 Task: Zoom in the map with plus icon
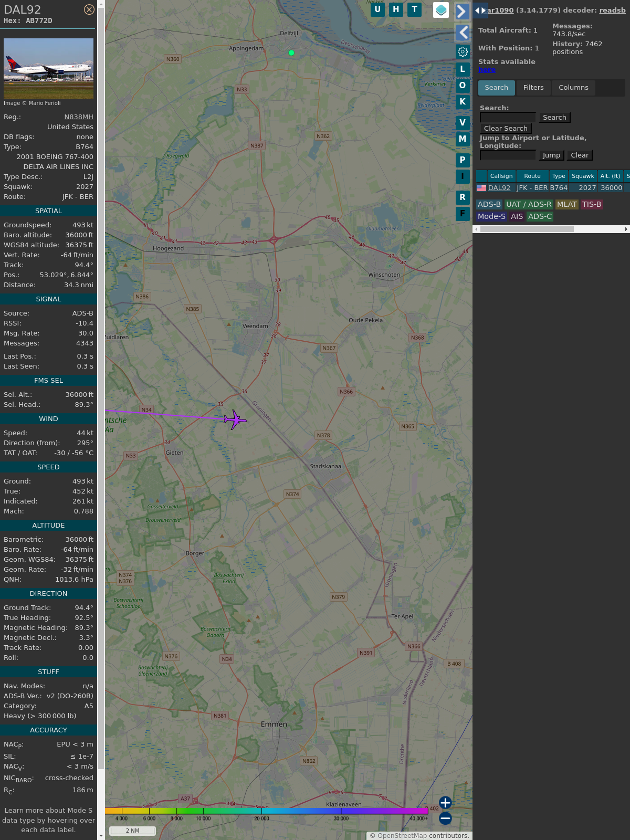[445, 803]
